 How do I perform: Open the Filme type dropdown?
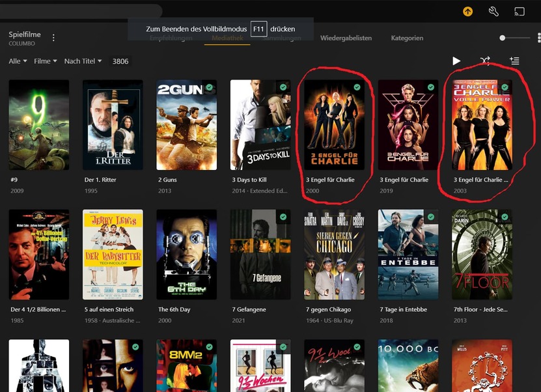click(45, 61)
